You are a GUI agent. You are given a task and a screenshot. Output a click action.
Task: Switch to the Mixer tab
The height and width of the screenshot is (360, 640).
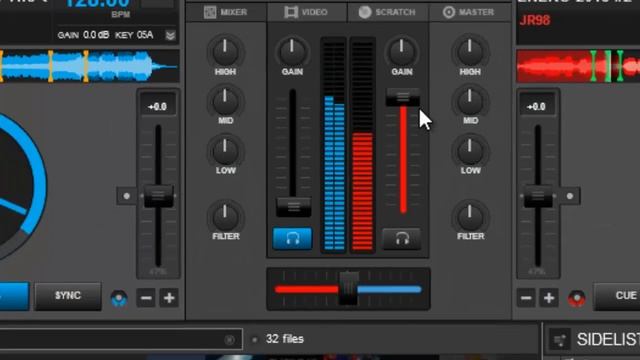click(226, 12)
